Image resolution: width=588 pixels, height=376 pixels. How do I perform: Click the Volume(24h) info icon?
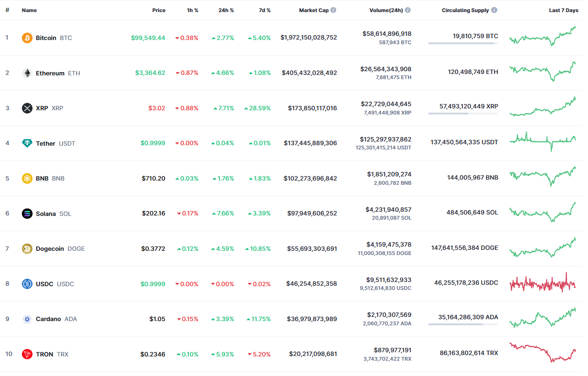[x=408, y=10]
